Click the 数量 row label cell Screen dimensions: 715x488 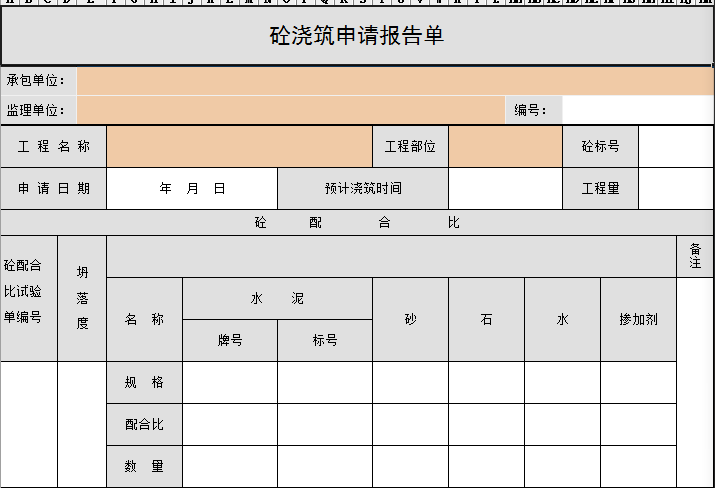pyautogui.click(x=144, y=466)
